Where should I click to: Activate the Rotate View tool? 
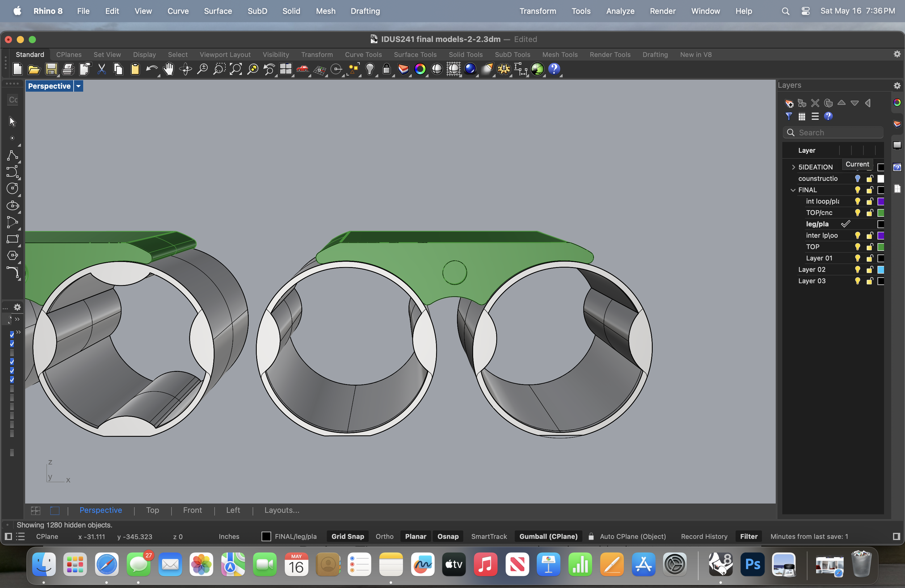pyautogui.click(x=186, y=69)
